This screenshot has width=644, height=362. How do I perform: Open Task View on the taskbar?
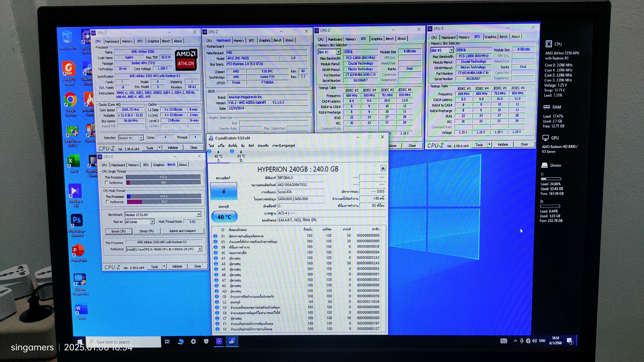pos(167,342)
